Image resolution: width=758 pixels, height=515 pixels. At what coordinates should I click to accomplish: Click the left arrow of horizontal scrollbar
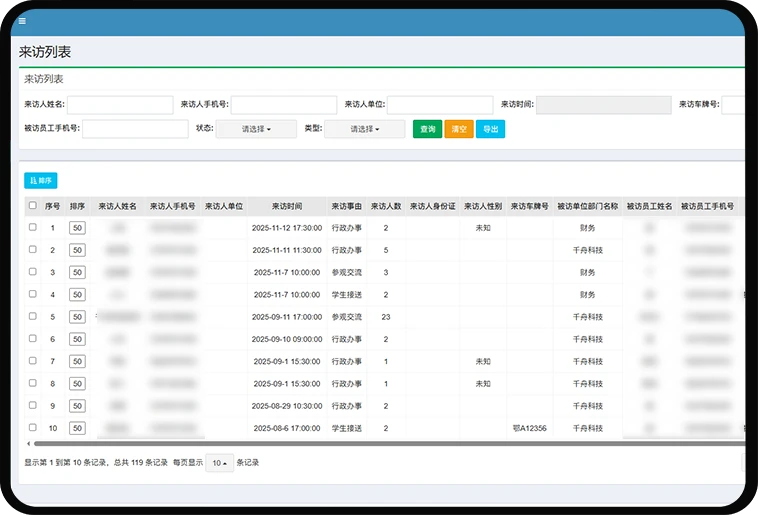click(x=28, y=443)
